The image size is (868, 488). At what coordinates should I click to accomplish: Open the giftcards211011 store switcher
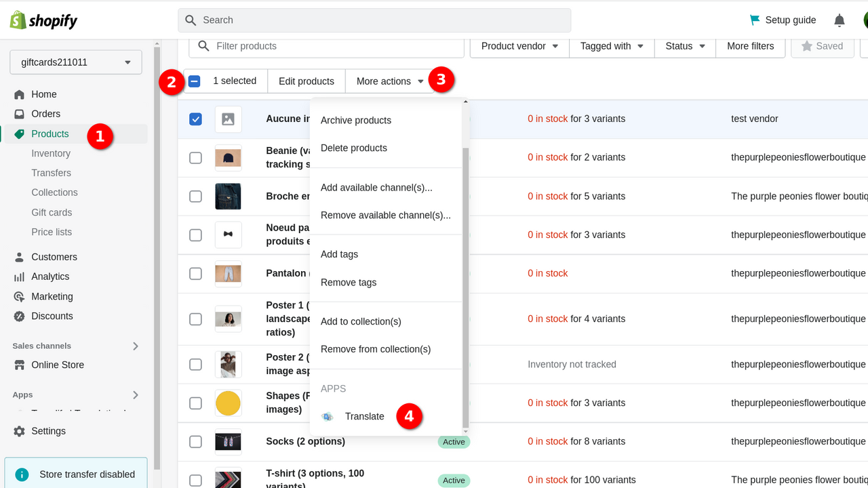coord(76,62)
